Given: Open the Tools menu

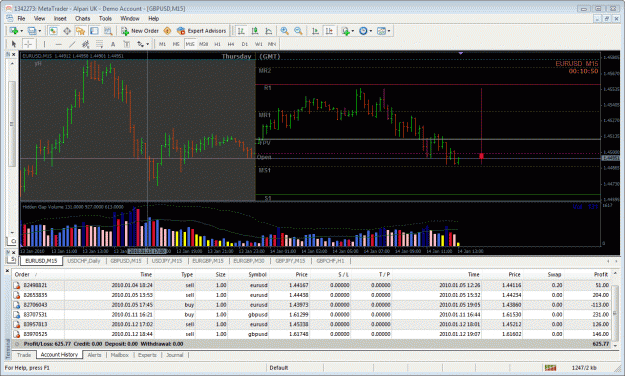Looking at the screenshot, I should coord(105,18).
